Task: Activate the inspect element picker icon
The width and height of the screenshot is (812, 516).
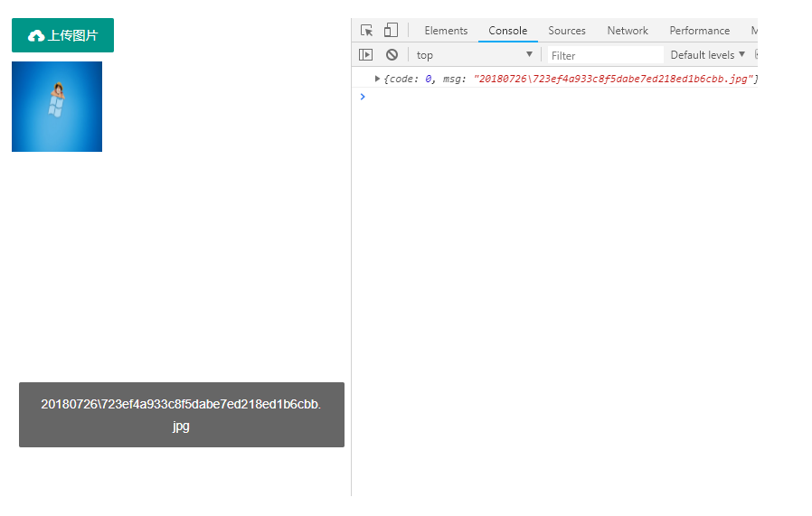Action: pos(366,31)
